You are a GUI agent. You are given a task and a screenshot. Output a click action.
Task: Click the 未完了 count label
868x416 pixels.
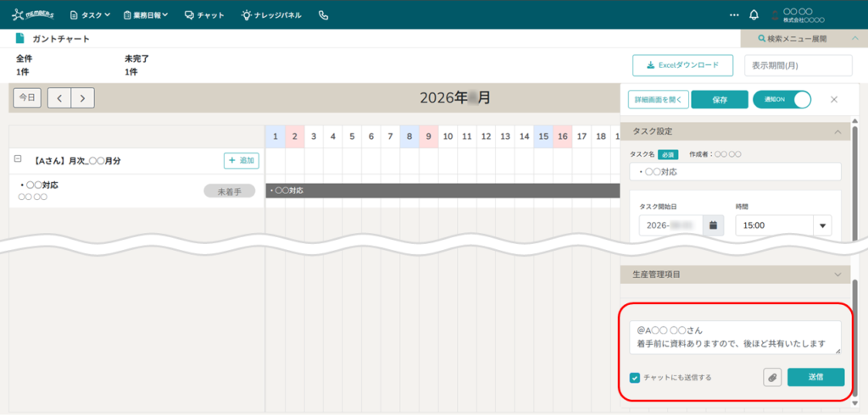click(x=136, y=58)
